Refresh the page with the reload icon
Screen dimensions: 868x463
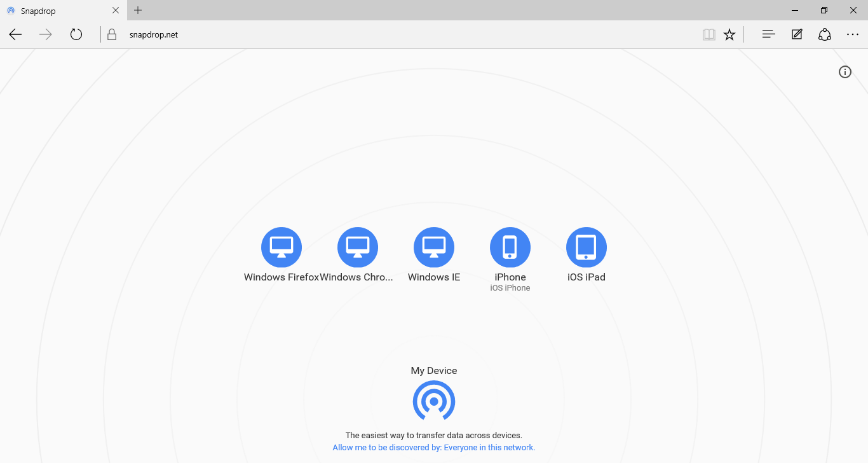click(76, 34)
